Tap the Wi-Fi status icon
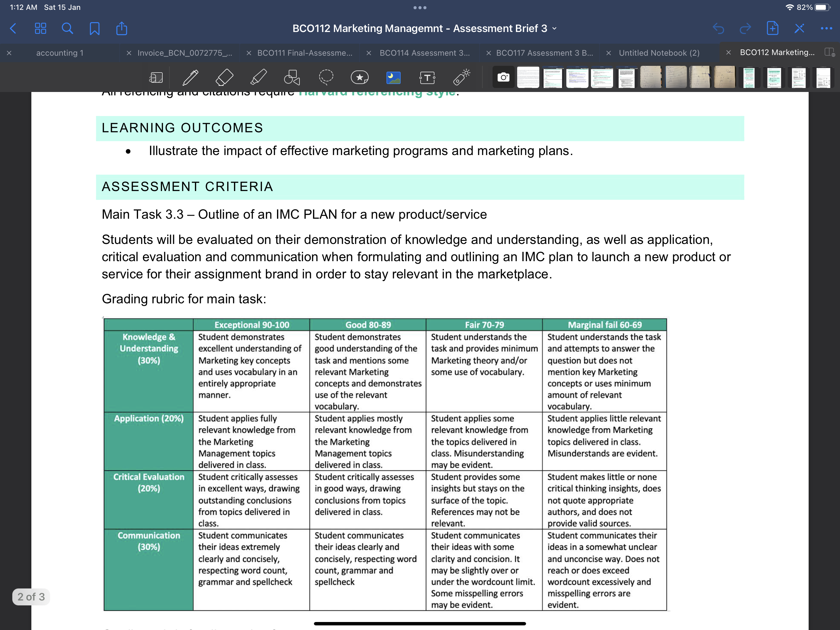The width and height of the screenshot is (840, 630). click(x=790, y=7)
